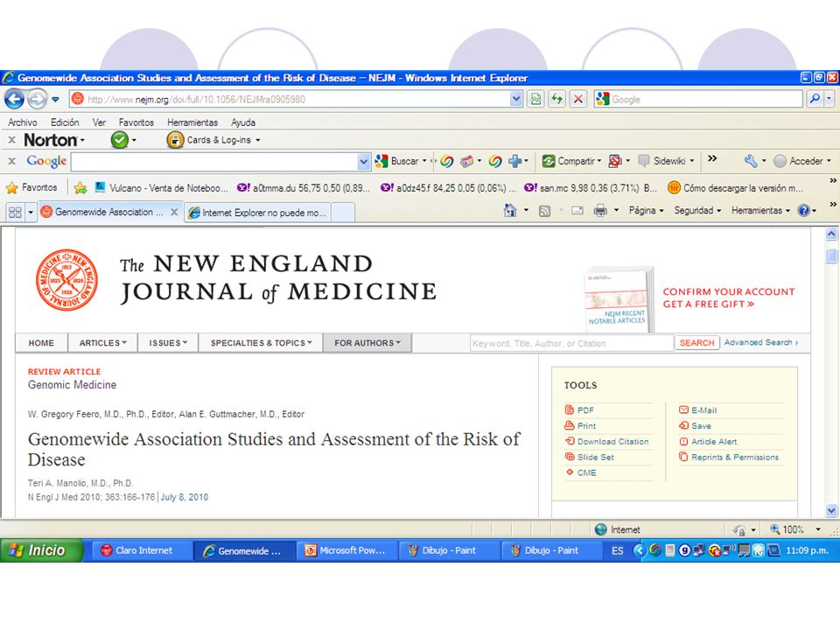
Task: Go forward with the browser Forward arrow
Action: click(x=37, y=99)
